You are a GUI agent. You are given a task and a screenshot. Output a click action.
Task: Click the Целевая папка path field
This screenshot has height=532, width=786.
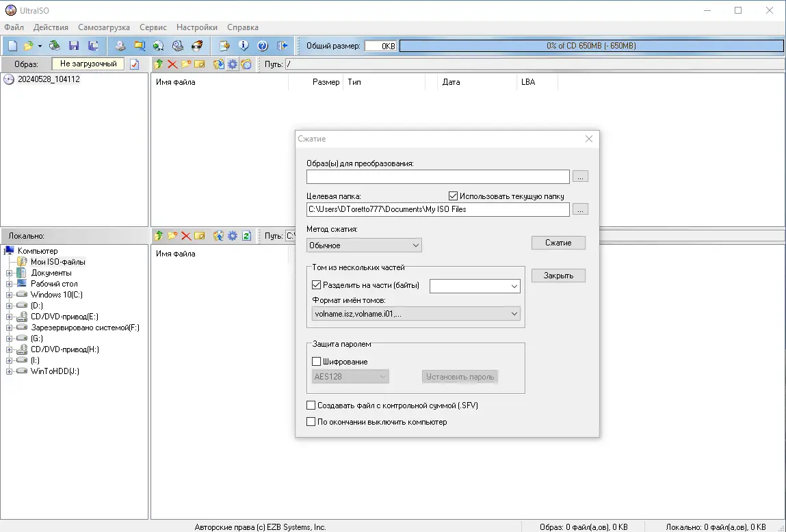tap(438, 209)
